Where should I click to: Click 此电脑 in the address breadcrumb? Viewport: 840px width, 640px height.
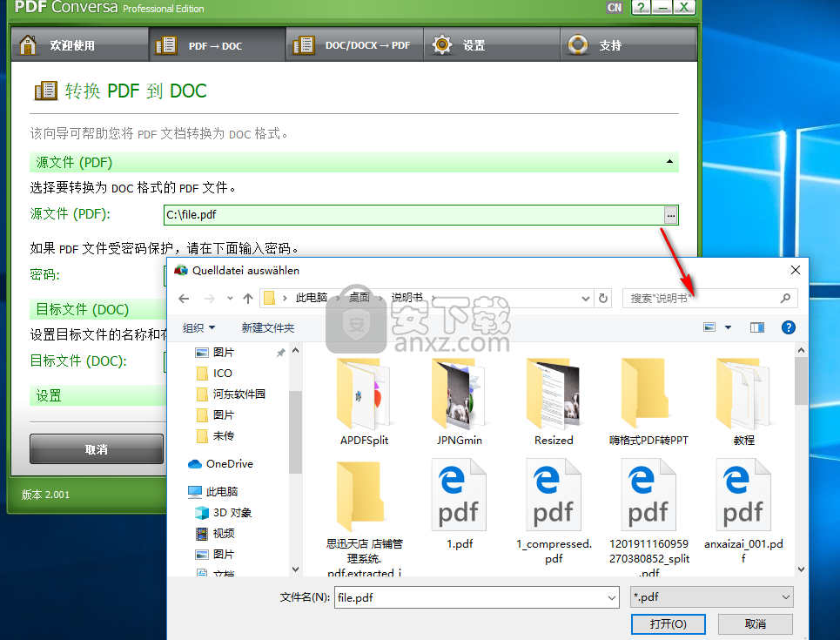(312, 298)
